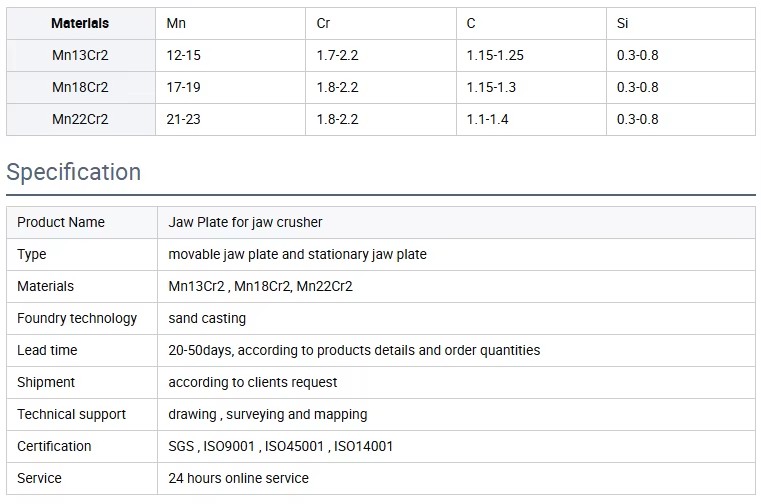Click the 20-50days lead time text

pos(354,351)
